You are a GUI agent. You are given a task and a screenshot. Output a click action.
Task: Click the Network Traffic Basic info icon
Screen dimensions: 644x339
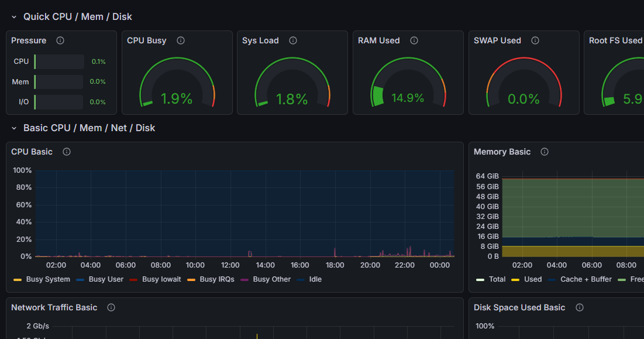point(111,307)
